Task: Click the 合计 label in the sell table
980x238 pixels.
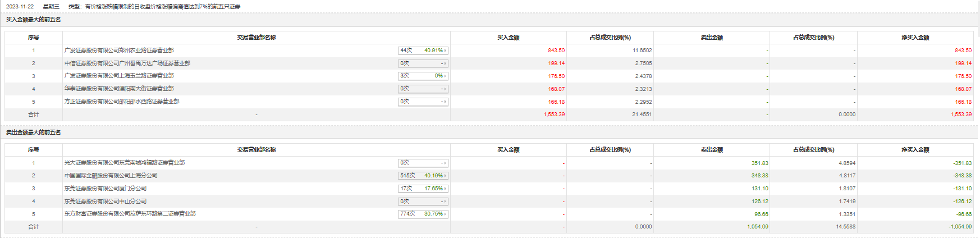Action: pos(34,227)
